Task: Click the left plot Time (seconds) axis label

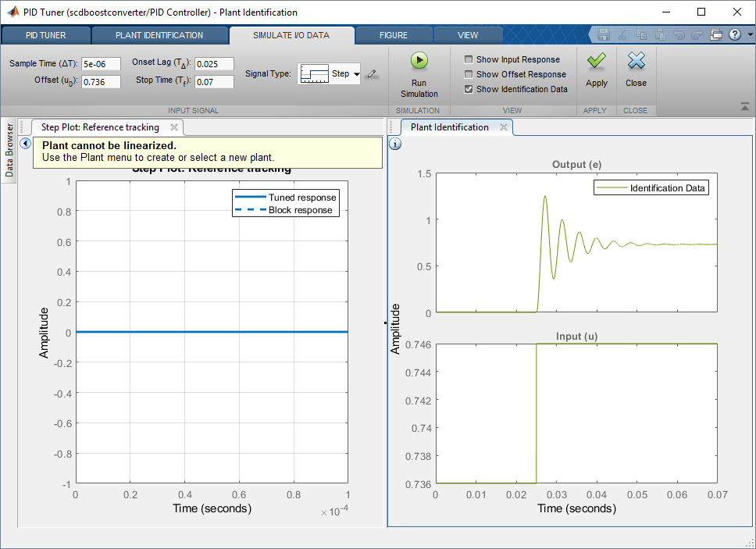Action: coord(212,508)
